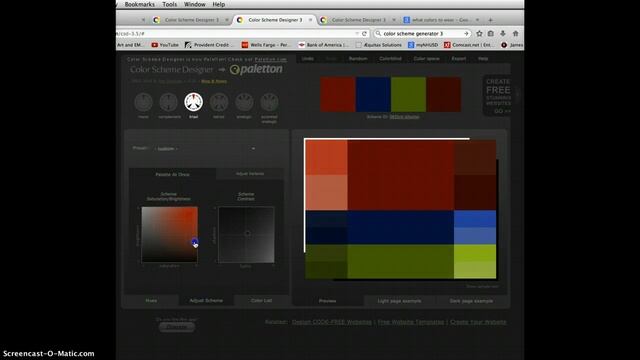640x360 pixels.
Task: Click inside the Scheme Saturation/Brightness square
Action: click(x=169, y=234)
